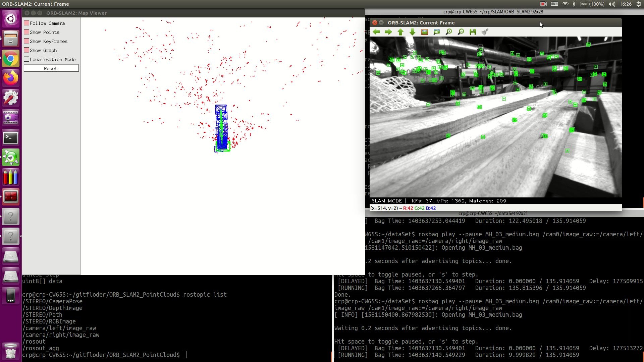Viewport: 644px width, 362px height.
Task: Open the Files manager from the dock
Action: coord(11,38)
